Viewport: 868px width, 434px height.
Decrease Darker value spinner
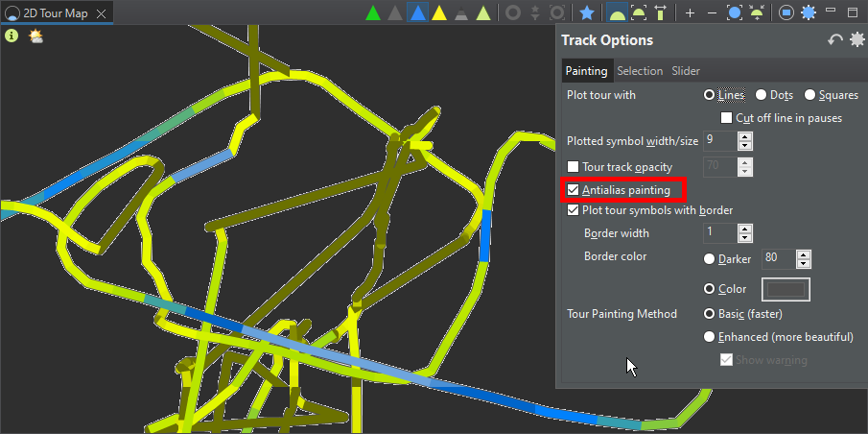point(804,263)
